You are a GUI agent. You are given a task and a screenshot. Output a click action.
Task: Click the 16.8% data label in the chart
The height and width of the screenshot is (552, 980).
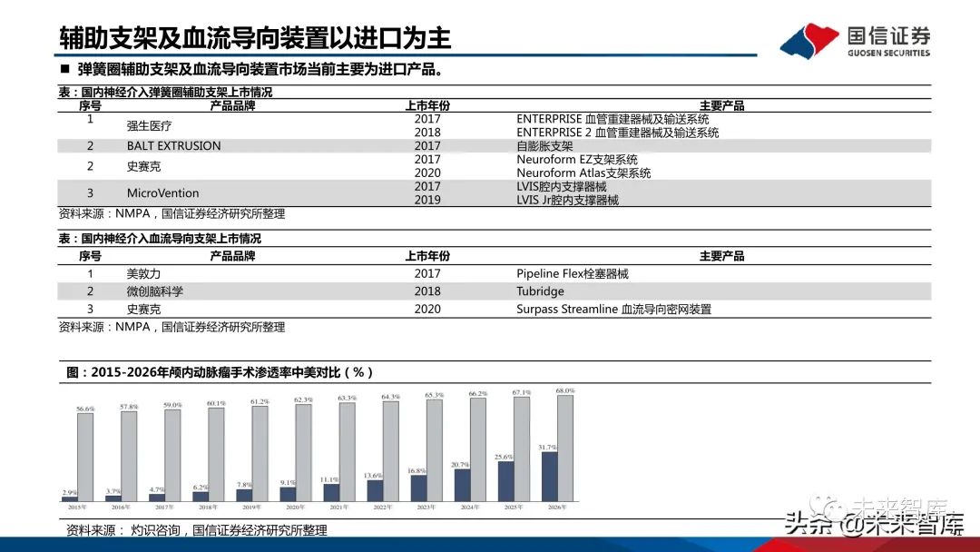416,470
